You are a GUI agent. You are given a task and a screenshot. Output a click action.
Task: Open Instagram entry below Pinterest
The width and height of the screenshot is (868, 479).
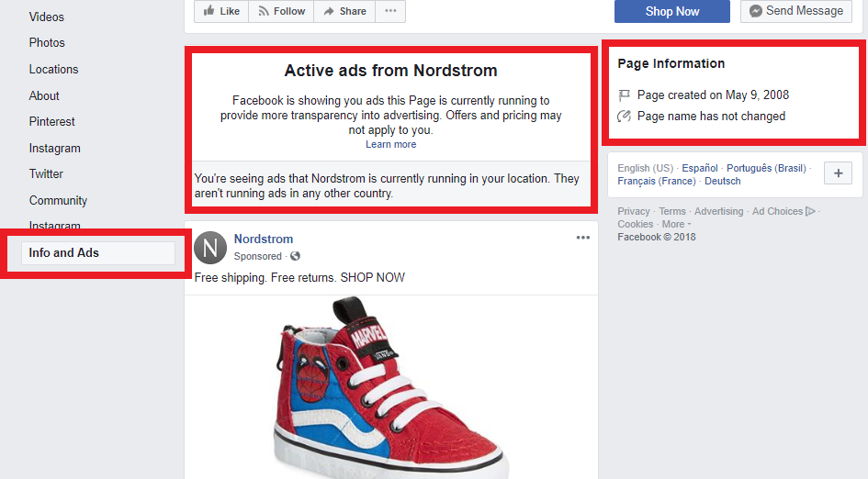click(x=55, y=149)
